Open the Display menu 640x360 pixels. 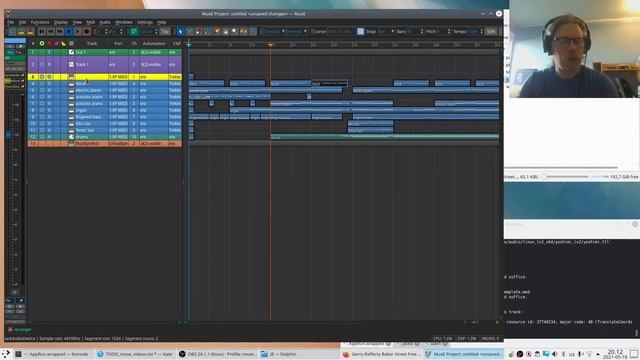(61, 22)
